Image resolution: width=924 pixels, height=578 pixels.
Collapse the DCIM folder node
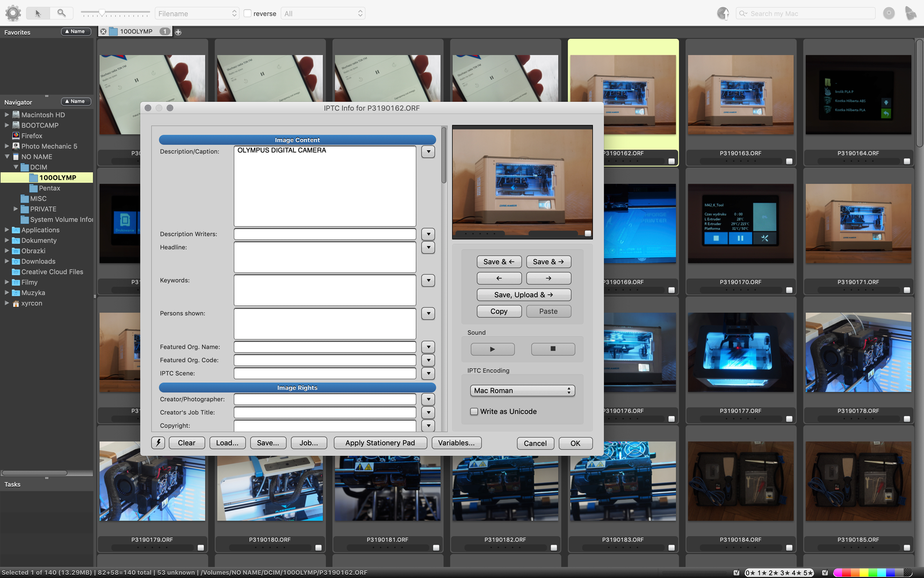click(x=16, y=167)
